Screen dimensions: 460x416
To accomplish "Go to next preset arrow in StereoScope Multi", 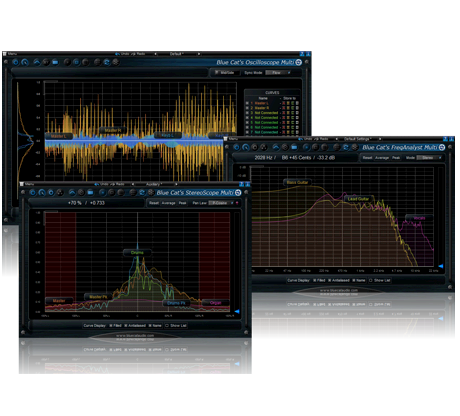I will pyautogui.click(x=176, y=184).
